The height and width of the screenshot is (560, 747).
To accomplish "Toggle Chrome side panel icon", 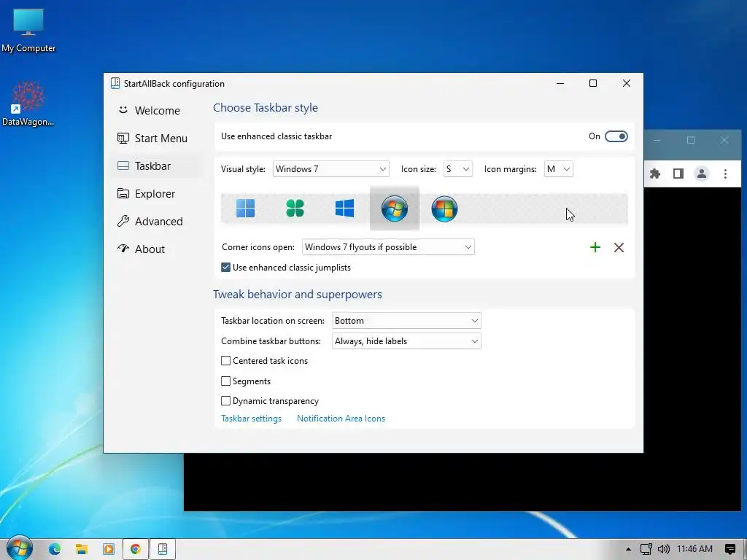I will 678,174.
